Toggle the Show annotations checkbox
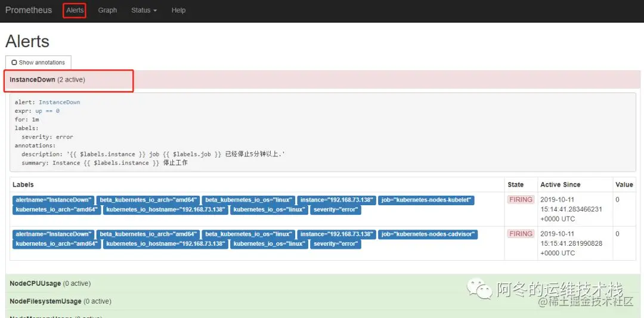Viewport: 644px width, 318px height. [14, 63]
